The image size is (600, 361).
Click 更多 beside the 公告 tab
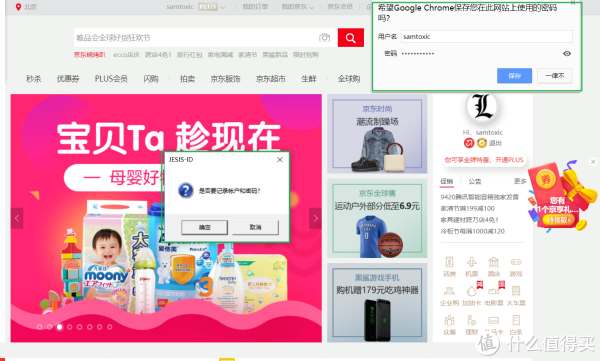(520, 181)
